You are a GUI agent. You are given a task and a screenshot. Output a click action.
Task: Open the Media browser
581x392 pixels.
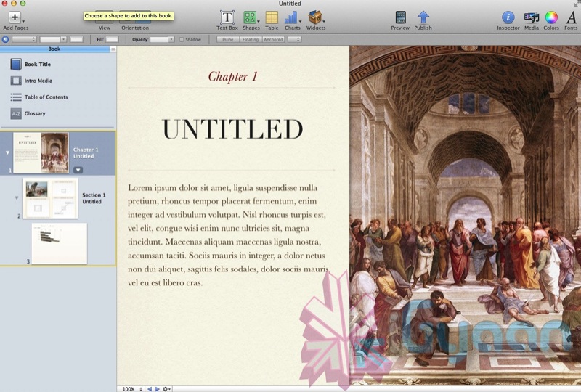(x=531, y=17)
